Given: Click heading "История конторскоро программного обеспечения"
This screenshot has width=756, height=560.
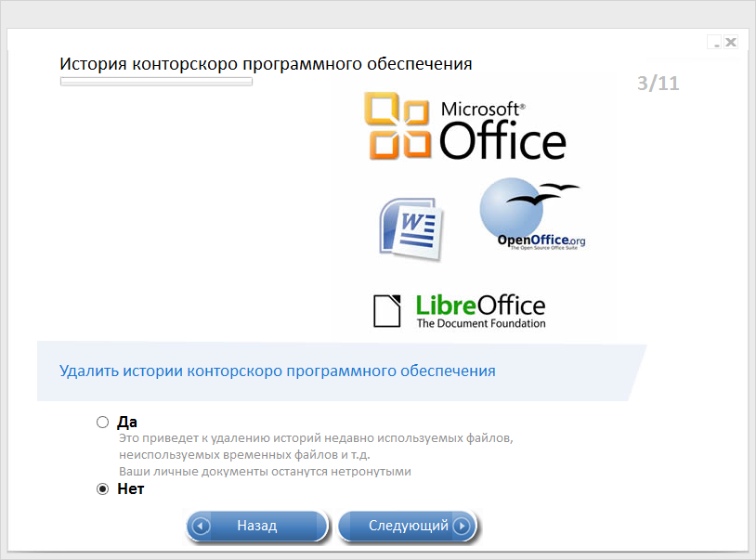Looking at the screenshot, I should 266,64.
